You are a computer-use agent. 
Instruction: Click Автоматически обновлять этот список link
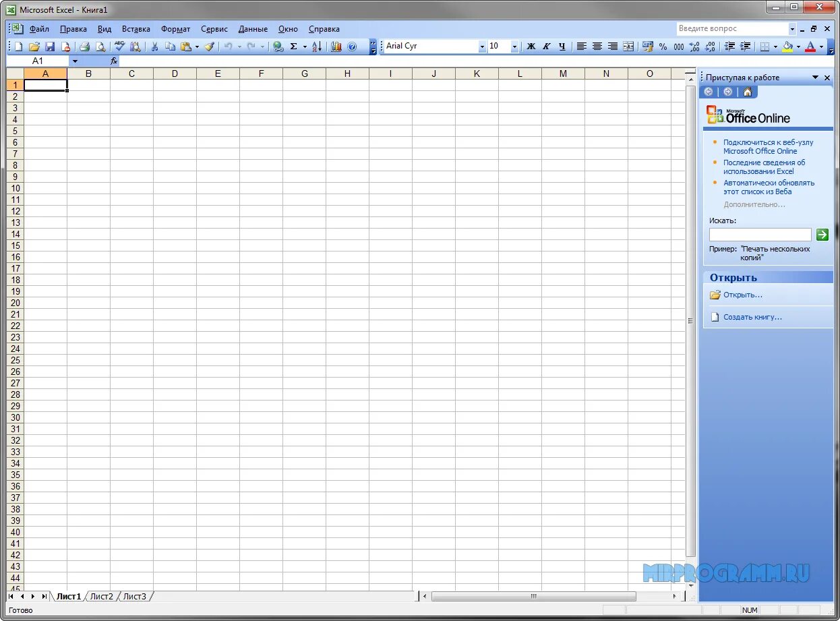pos(769,187)
